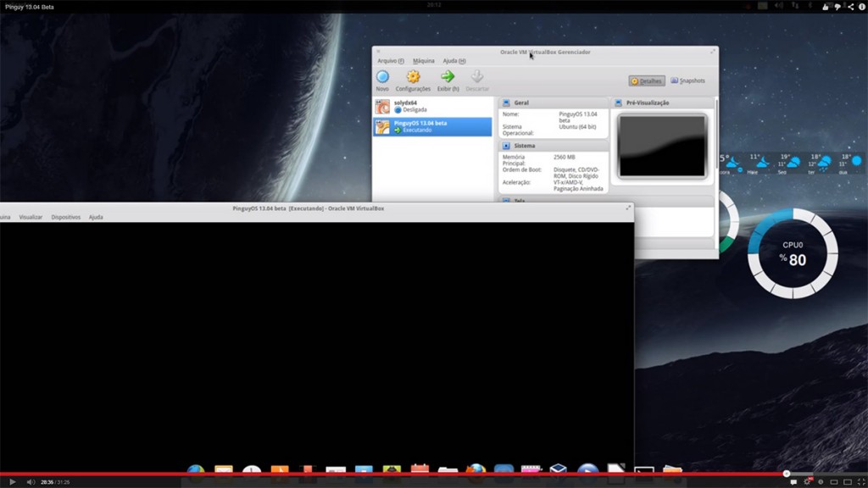Click the Sistema section header

525,146
